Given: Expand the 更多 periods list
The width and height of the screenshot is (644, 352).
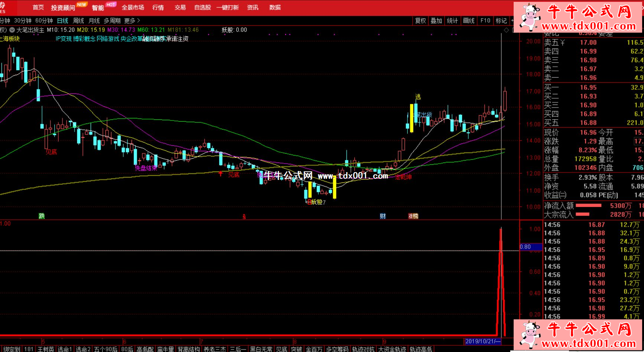Looking at the screenshot, I should tap(132, 21).
